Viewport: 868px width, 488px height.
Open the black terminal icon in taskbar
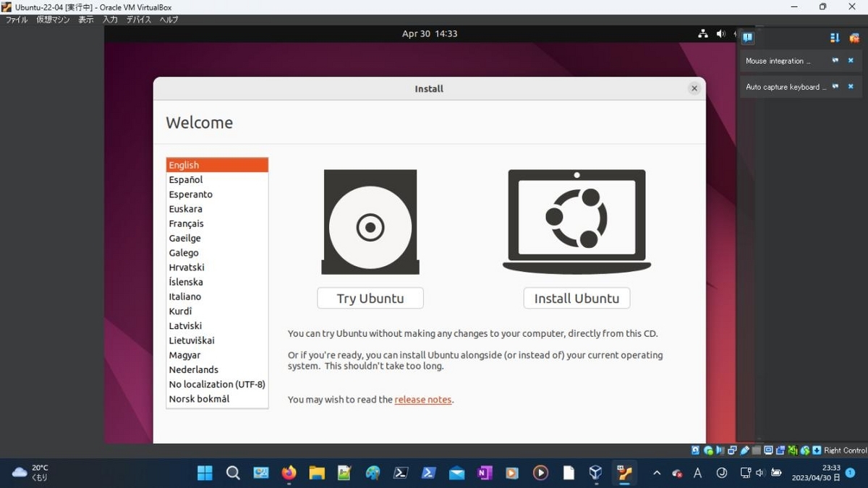(401, 473)
